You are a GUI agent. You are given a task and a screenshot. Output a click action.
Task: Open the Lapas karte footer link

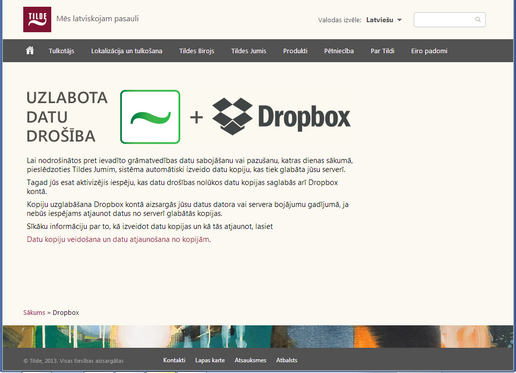(210, 360)
